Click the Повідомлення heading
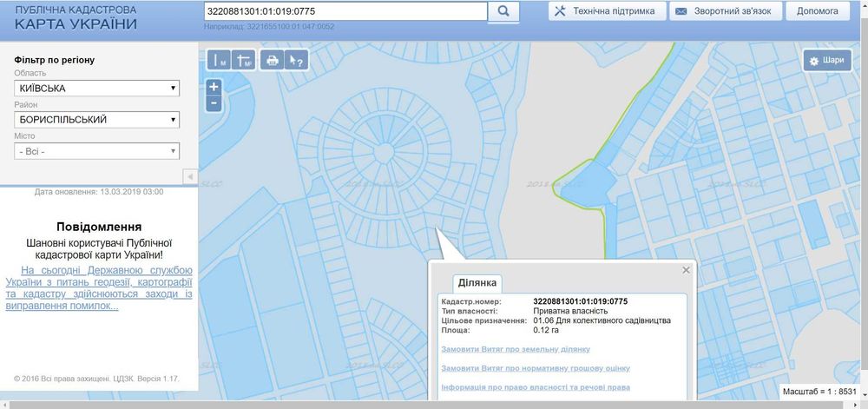The width and height of the screenshot is (868, 409). [99, 227]
